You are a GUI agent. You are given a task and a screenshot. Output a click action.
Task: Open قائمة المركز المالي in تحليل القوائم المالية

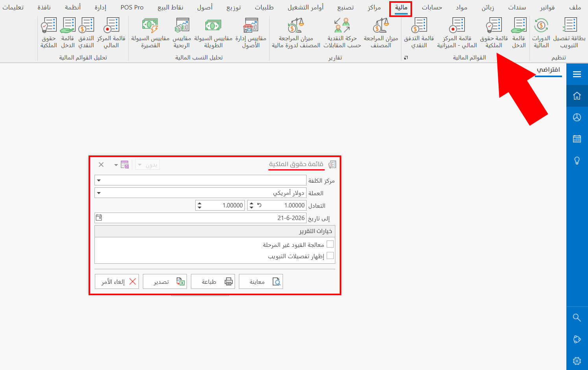pos(111,33)
